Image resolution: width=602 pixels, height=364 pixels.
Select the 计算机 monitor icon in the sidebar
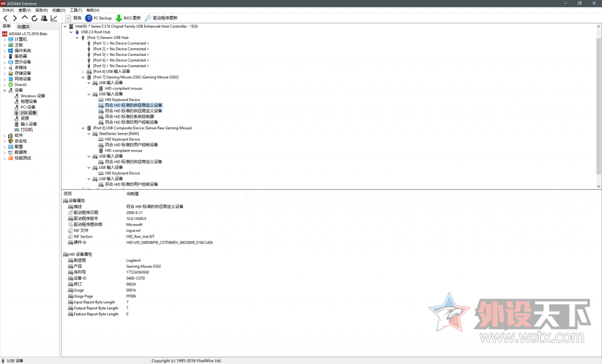pos(11,39)
